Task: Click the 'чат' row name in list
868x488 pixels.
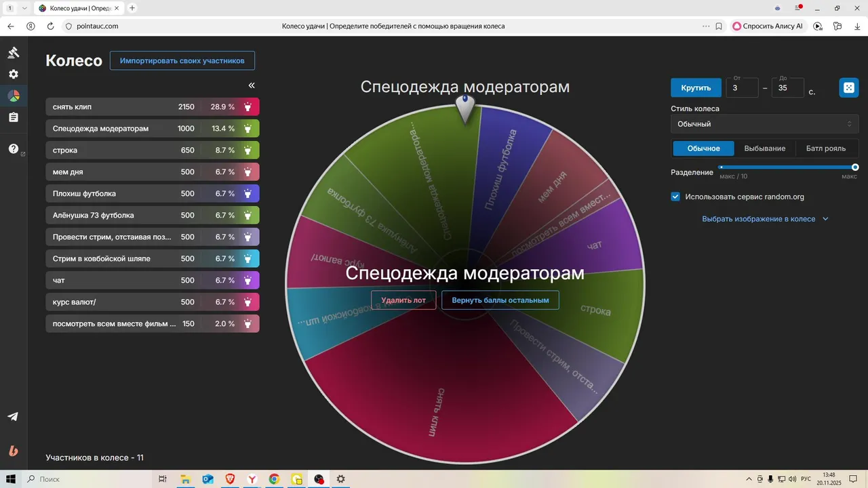Action: [59, 281]
